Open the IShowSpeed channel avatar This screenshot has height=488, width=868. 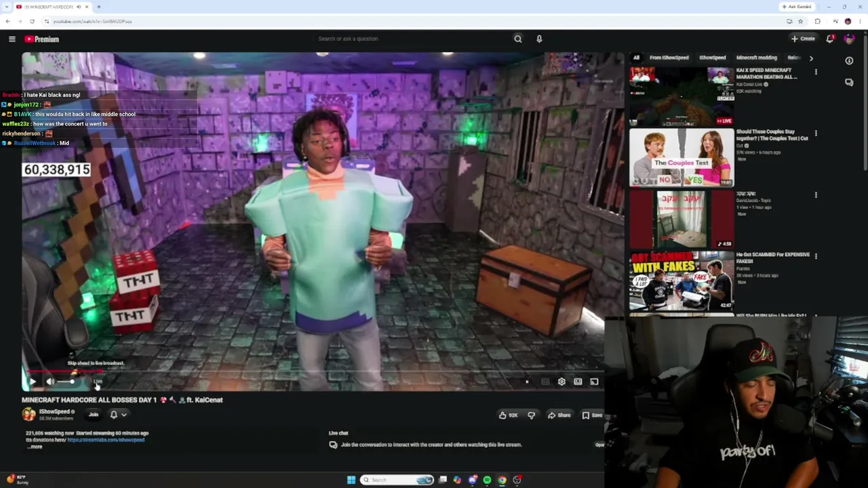click(x=28, y=414)
